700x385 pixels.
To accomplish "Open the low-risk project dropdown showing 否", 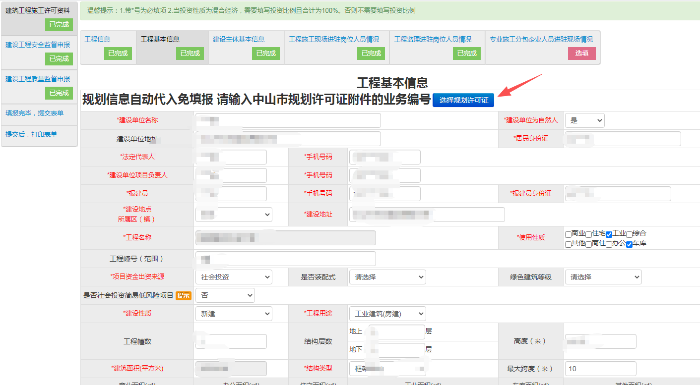I will pos(225,295).
